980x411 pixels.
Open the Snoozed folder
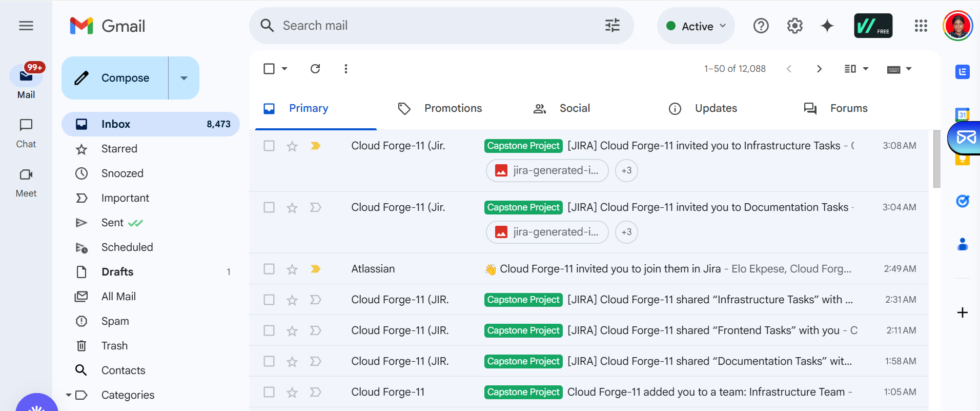coord(151,173)
